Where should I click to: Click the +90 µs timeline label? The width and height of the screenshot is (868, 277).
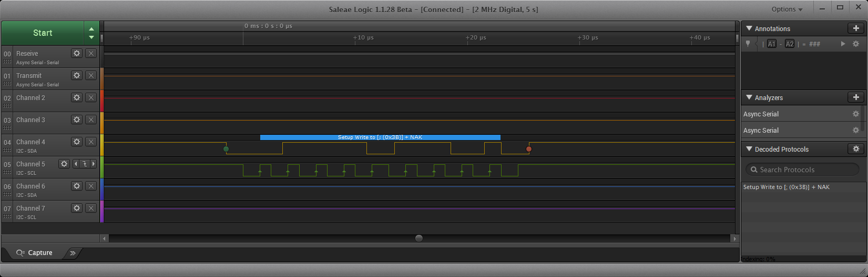(139, 38)
